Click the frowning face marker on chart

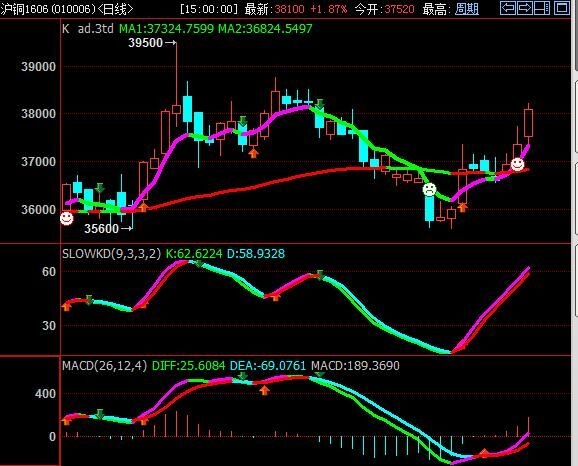click(x=429, y=189)
